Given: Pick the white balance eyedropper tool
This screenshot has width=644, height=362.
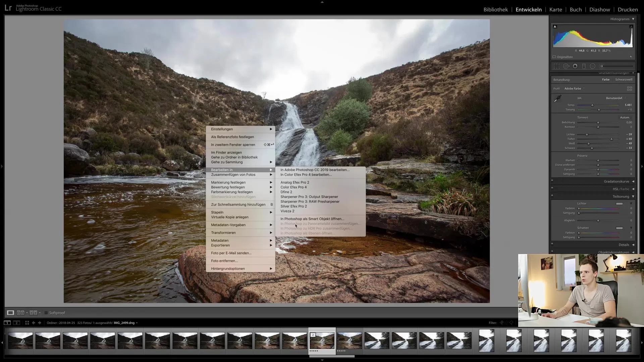Looking at the screenshot, I should 557,99.
